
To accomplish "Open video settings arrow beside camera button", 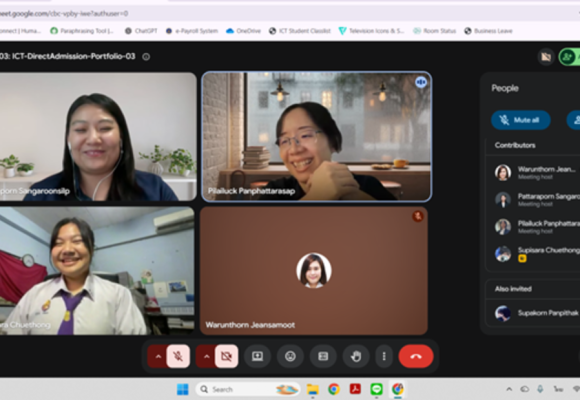I will coord(206,356).
